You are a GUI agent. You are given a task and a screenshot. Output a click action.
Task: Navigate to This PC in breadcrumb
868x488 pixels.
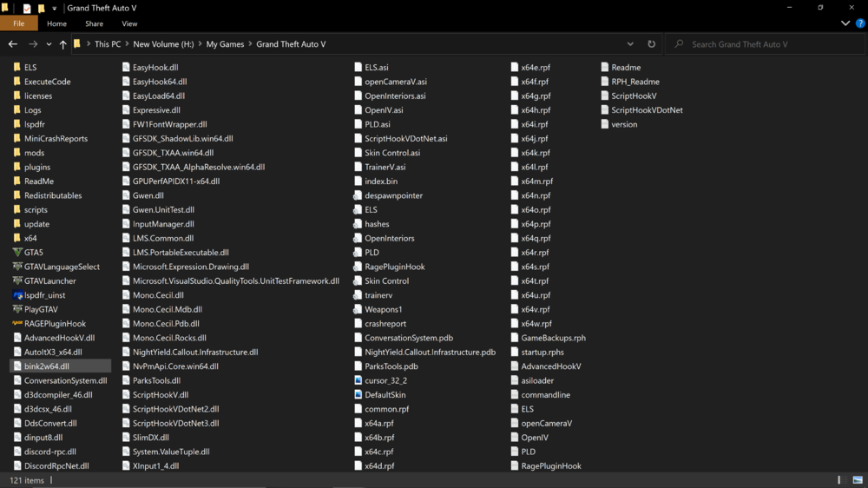[108, 43]
